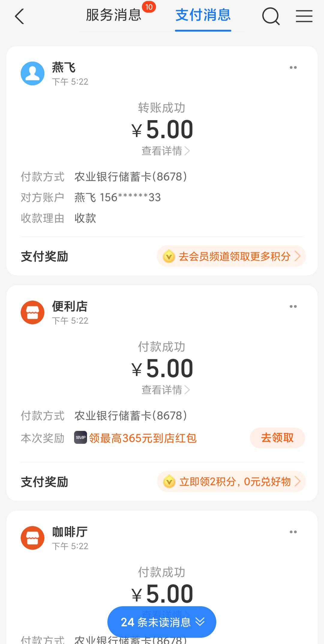View details of 燕飞 transfer
The image size is (324, 644).
pyautogui.click(x=165, y=151)
